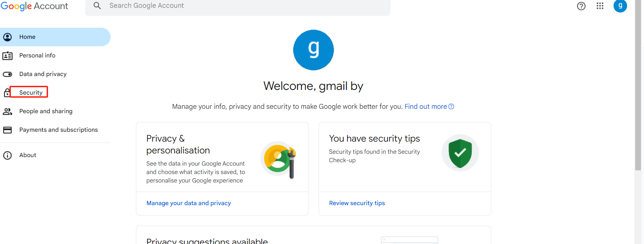Open the Google apps grid launcher

600,6
